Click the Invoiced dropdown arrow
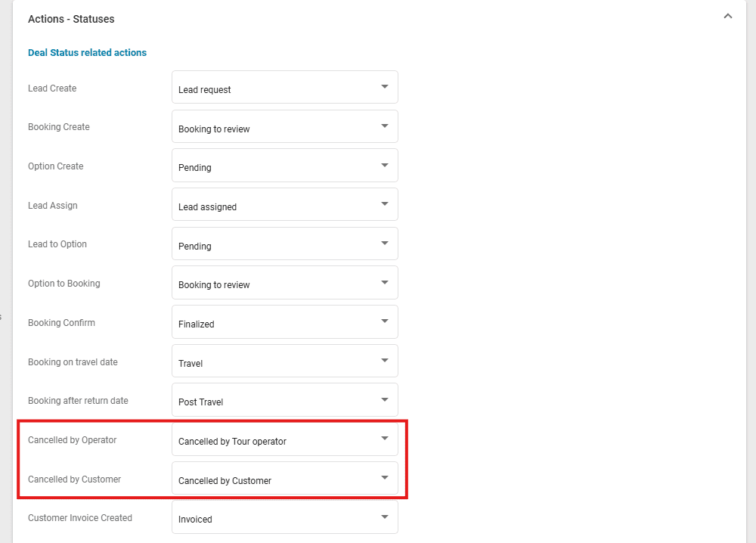The height and width of the screenshot is (543, 756). (x=384, y=517)
